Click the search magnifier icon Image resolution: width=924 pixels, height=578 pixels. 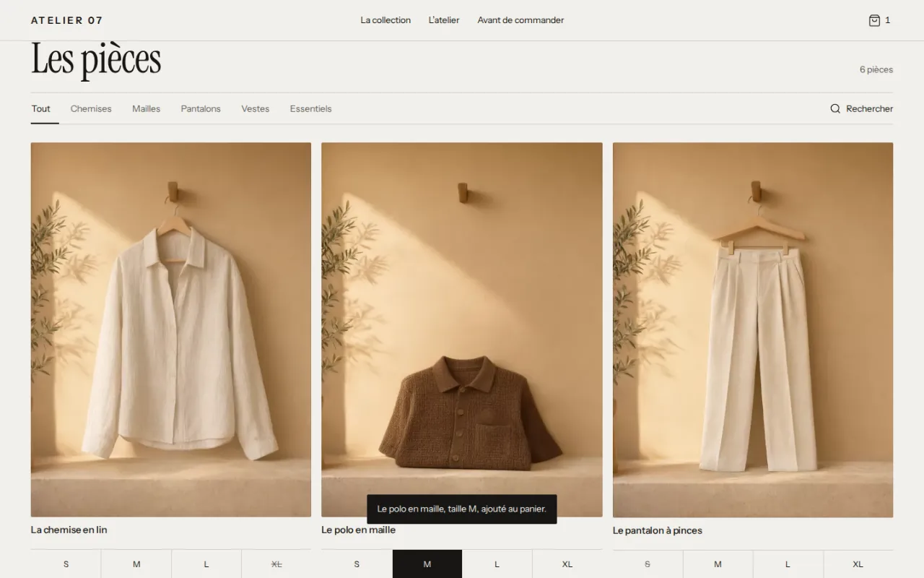coord(835,108)
